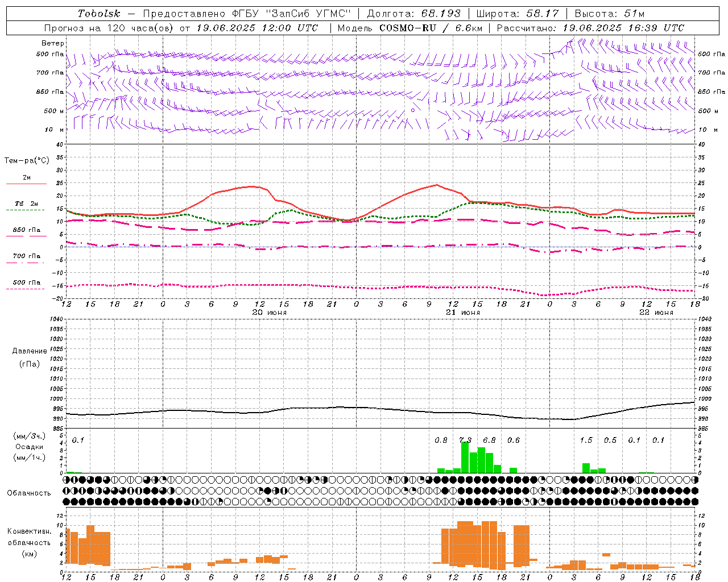Click the '500 гПа' entry in temperature legend
The width and height of the screenshot is (728, 582).
tap(26, 282)
